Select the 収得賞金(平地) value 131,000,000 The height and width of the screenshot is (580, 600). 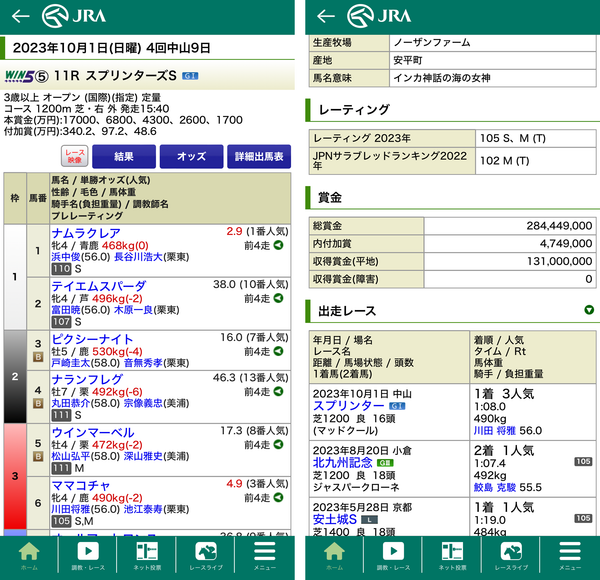point(559,261)
